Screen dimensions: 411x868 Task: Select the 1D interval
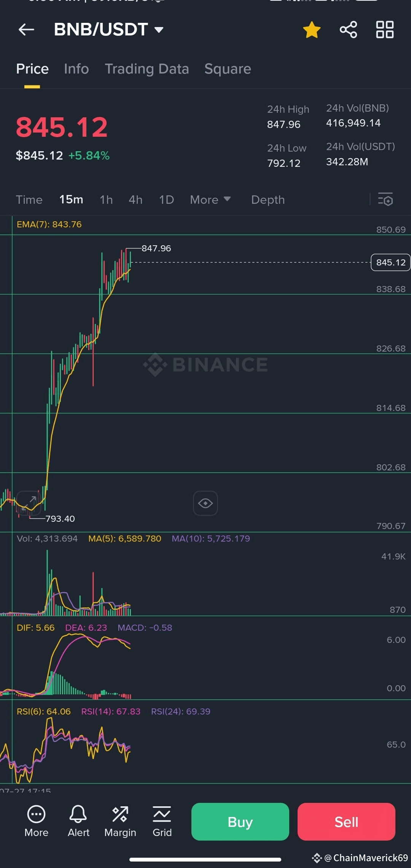(166, 200)
